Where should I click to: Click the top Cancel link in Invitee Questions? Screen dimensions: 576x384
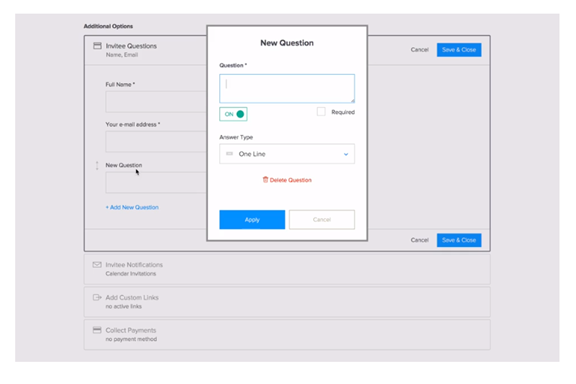[420, 50]
